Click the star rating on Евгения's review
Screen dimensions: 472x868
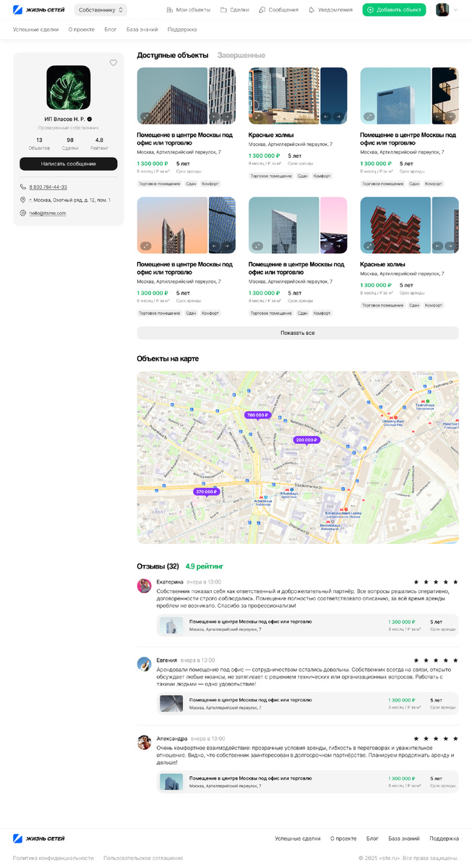(x=436, y=660)
